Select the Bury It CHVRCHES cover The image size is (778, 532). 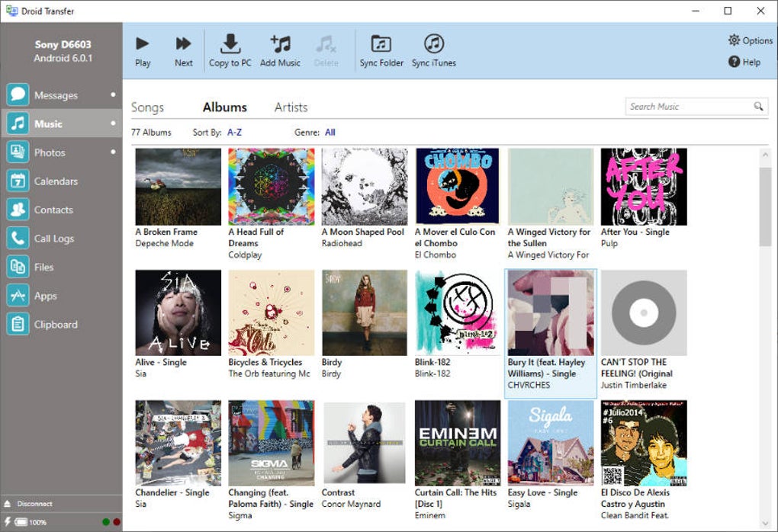[x=551, y=312]
